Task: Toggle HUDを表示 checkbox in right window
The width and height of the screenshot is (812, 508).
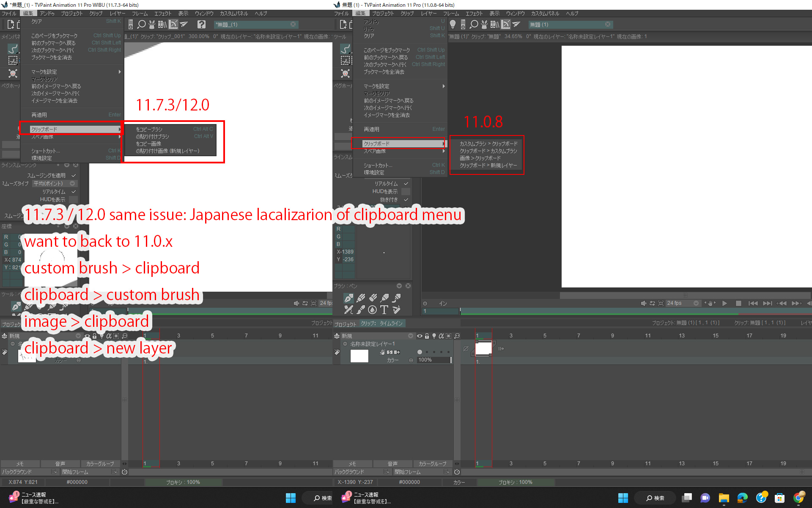Action: pyautogui.click(x=406, y=192)
